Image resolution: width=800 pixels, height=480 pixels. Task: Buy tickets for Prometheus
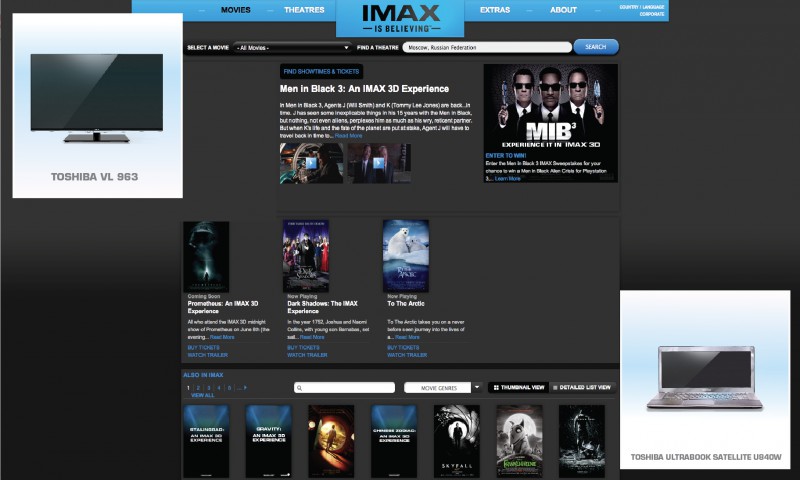coord(203,347)
